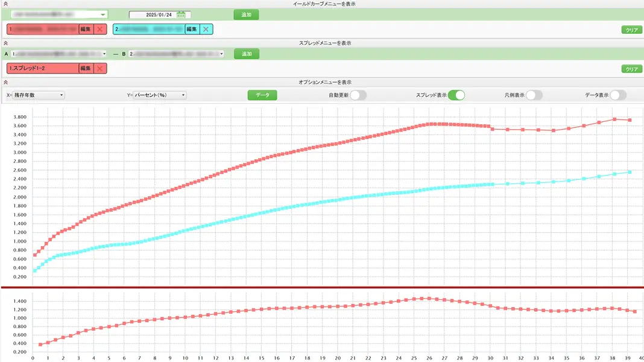Click スプレッドメニューを表示 header text
Screen dimensions: 644x362
[325, 43]
